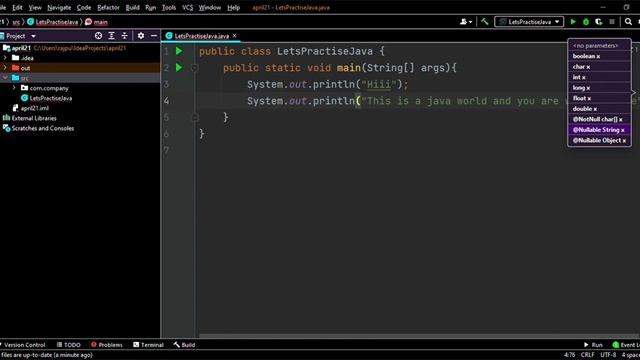Choose '@Nullable Object x' overload
The image size is (640, 360).
click(x=599, y=140)
